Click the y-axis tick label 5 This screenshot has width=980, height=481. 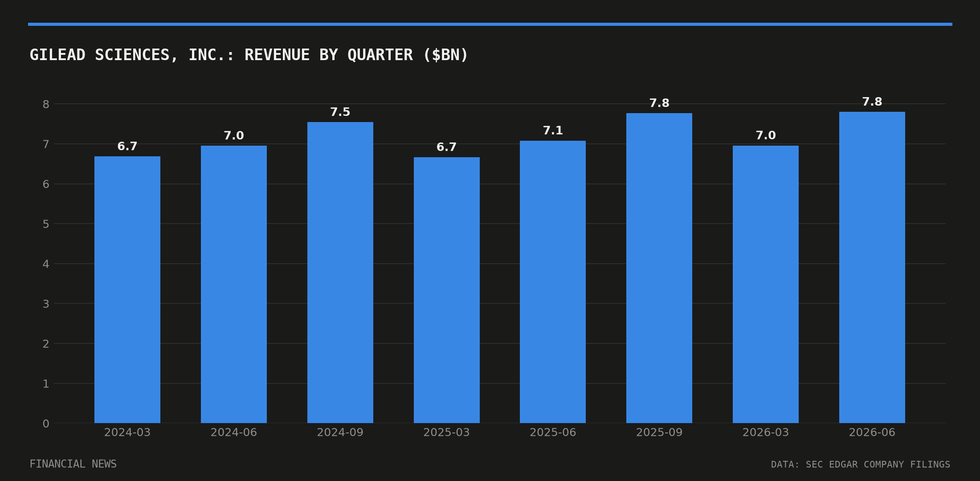click(x=46, y=224)
